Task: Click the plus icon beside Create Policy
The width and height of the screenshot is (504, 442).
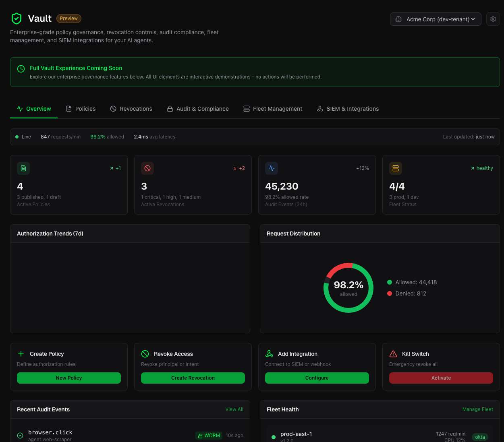Action: click(x=21, y=354)
